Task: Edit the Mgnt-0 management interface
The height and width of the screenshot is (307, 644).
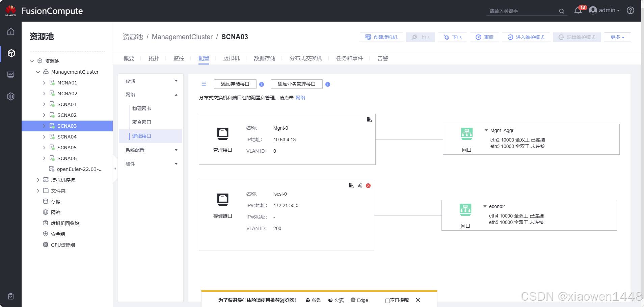Action: (369, 120)
